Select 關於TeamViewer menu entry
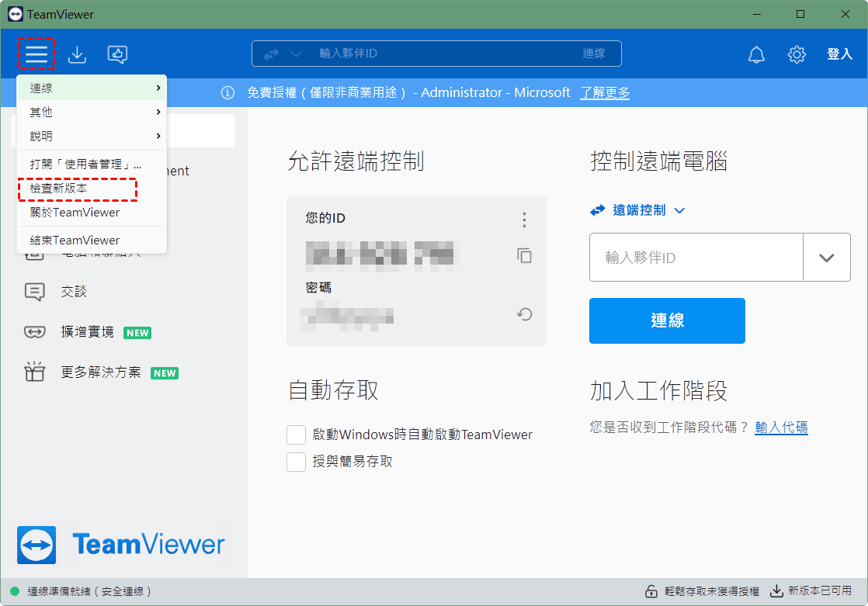Viewport: 868px width, 606px height. coord(75,212)
